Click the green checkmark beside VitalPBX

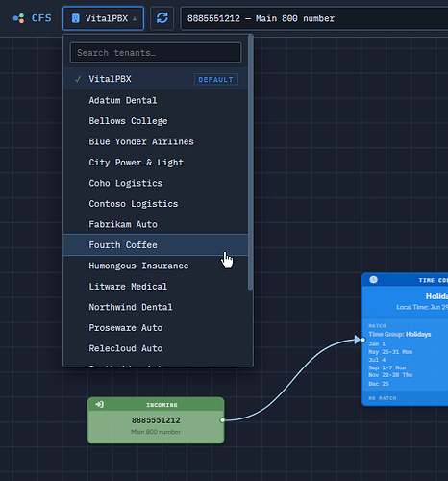coord(78,79)
